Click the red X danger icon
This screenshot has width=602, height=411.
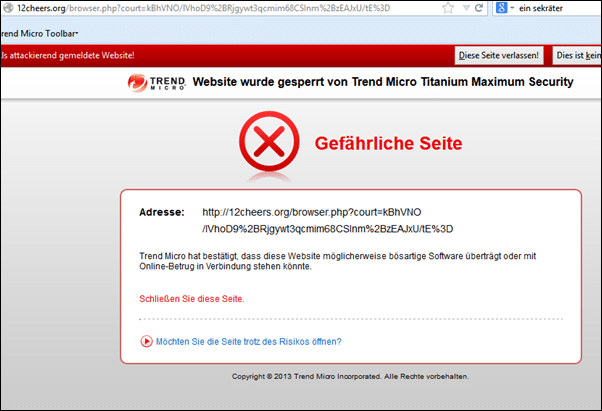(x=269, y=141)
